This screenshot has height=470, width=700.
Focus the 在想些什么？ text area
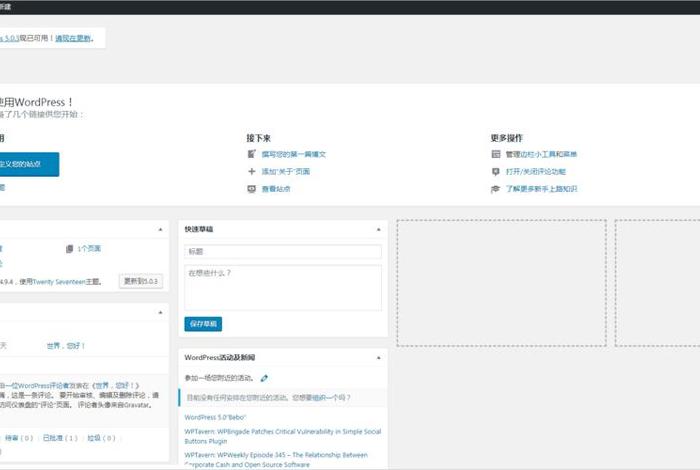pyautogui.click(x=283, y=287)
